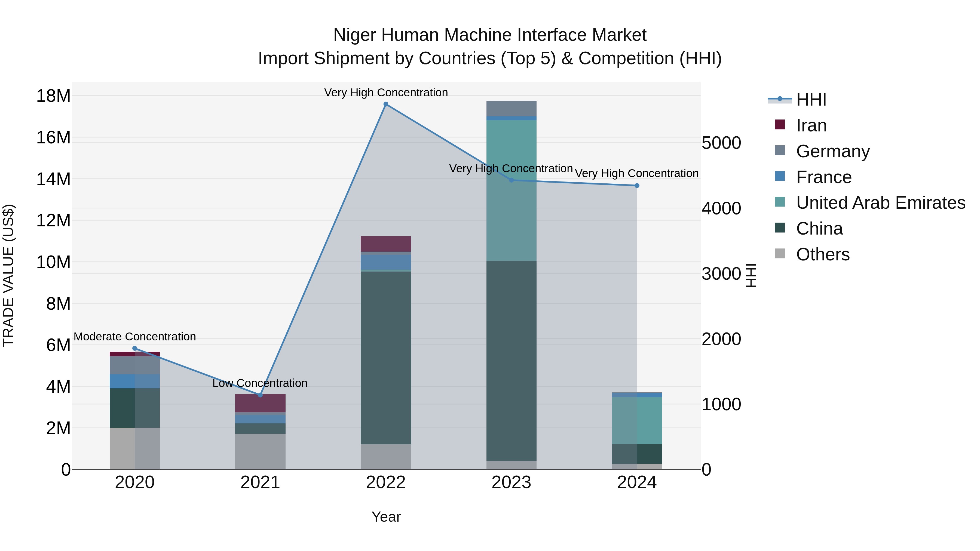Viewport: 980px width, 551px height.
Task: Click the Others segment of the 2020 bar
Action: point(135,449)
